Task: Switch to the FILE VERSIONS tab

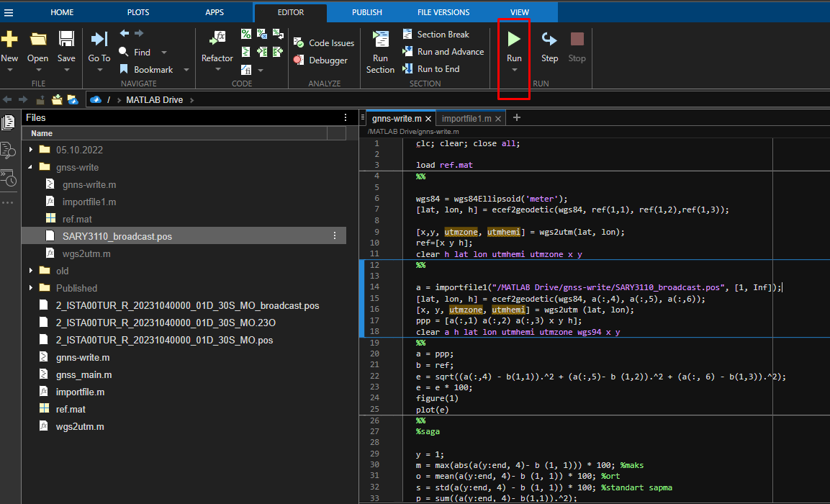Action: [x=443, y=12]
